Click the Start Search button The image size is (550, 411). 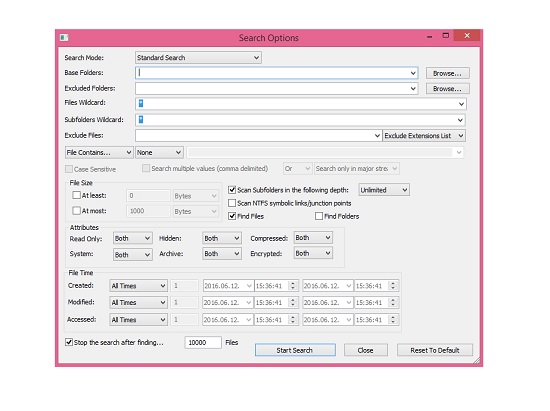pos(295,350)
